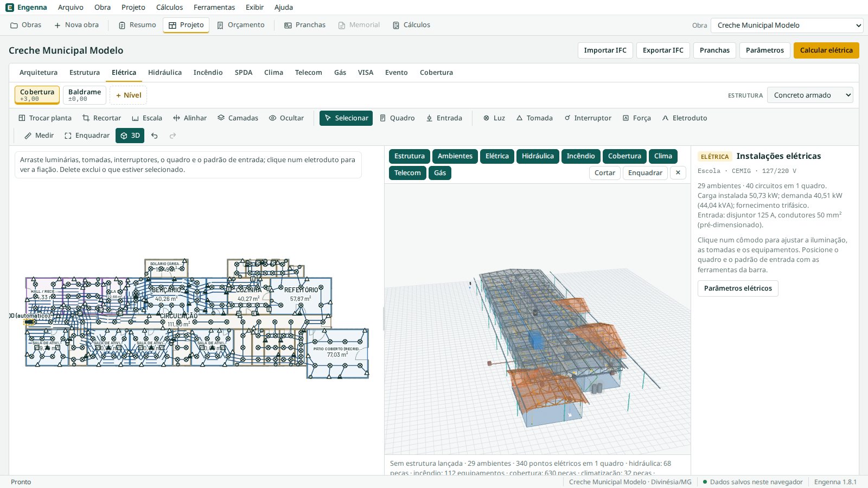Select the Trocar planta tool
Viewport: 868px width, 488px height.
45,118
